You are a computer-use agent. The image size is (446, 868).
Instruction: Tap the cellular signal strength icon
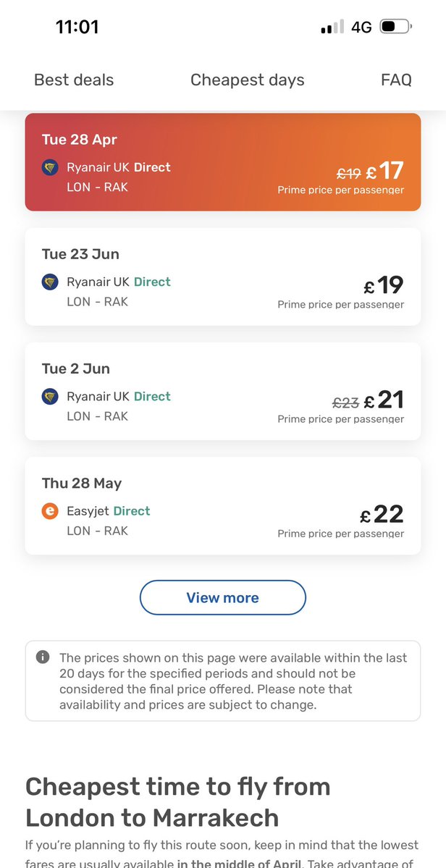tap(332, 28)
